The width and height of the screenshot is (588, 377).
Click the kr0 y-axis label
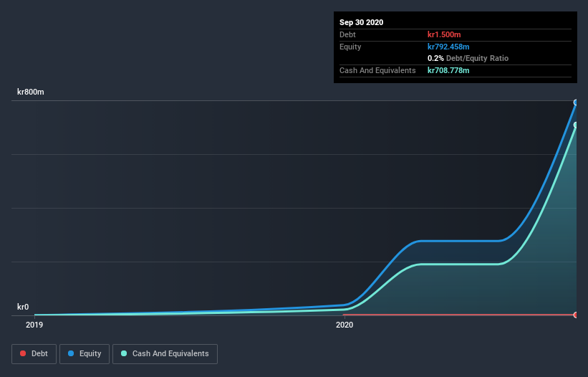23,307
